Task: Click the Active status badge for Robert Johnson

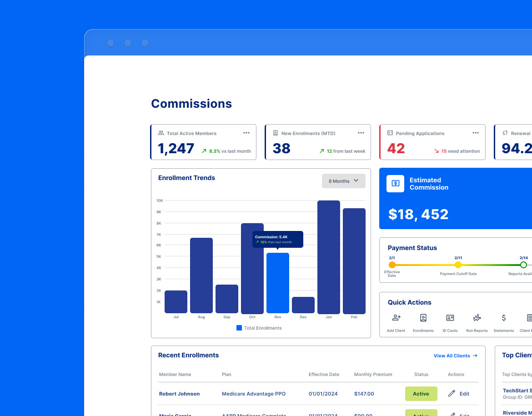Action: 421,394
